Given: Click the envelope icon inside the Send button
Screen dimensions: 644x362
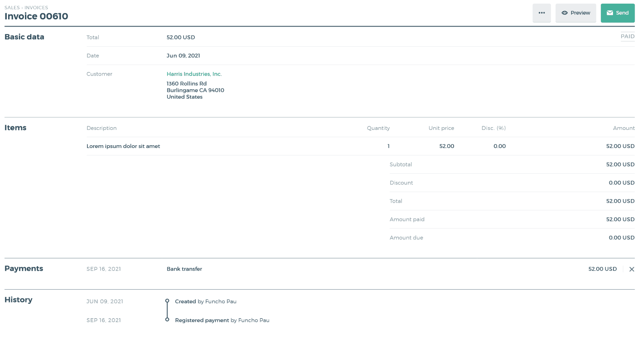Looking at the screenshot, I should coord(609,12).
